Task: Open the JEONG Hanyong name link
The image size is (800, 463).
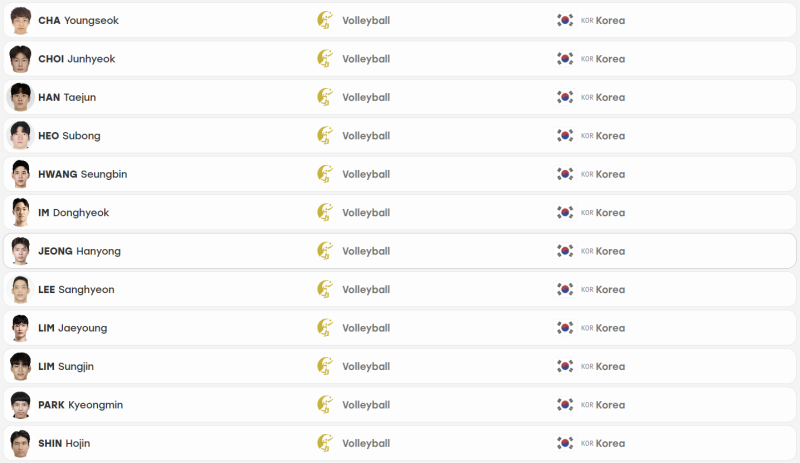Action: [80, 251]
